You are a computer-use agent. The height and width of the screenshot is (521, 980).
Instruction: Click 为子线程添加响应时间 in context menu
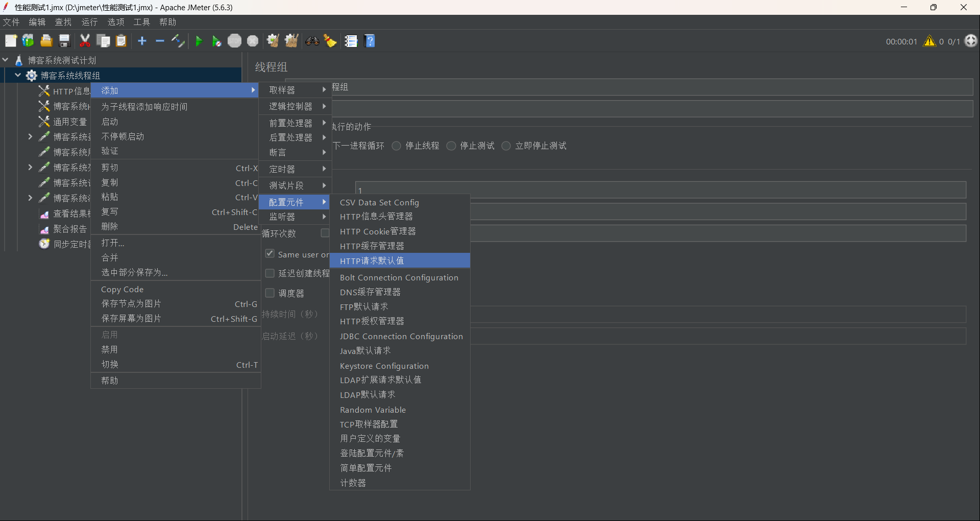(x=176, y=107)
